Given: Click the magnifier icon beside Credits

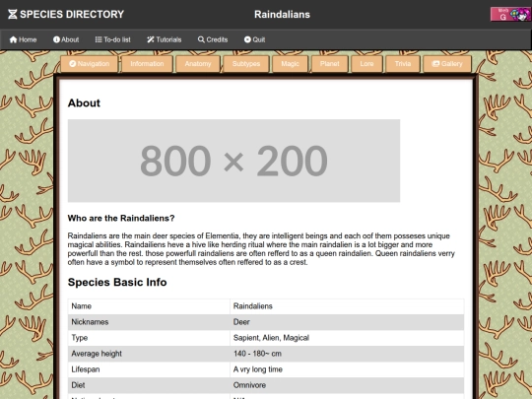Looking at the screenshot, I should [201, 39].
